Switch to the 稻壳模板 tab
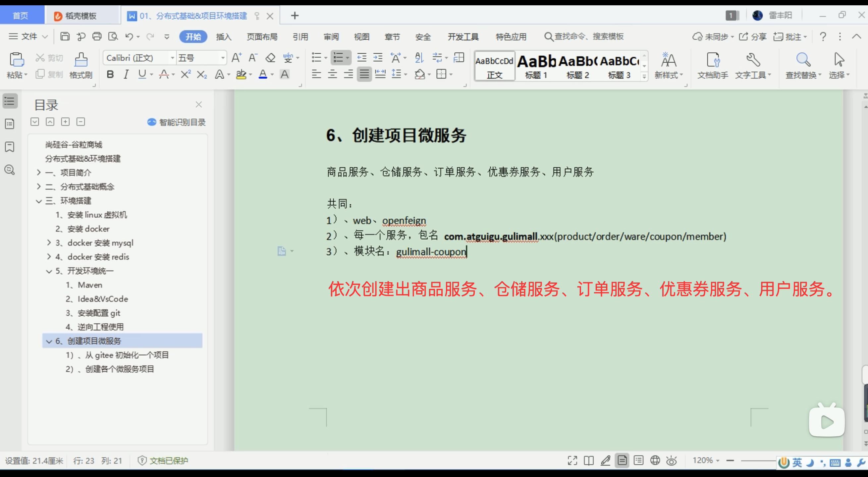Screen dimensions: 868x477 click(81, 16)
